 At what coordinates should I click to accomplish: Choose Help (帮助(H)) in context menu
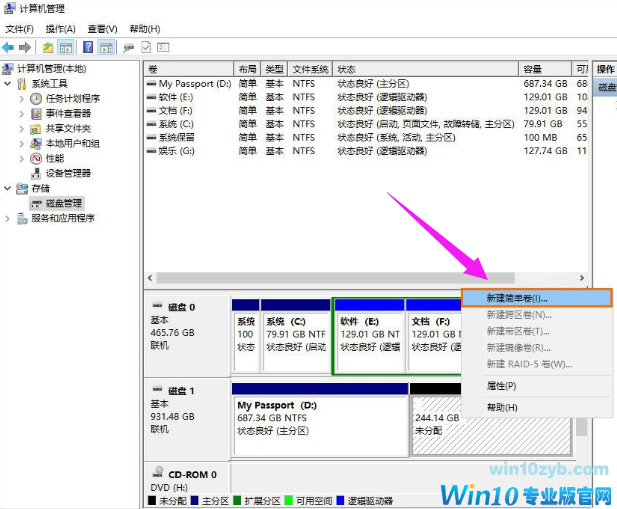[x=537, y=407]
